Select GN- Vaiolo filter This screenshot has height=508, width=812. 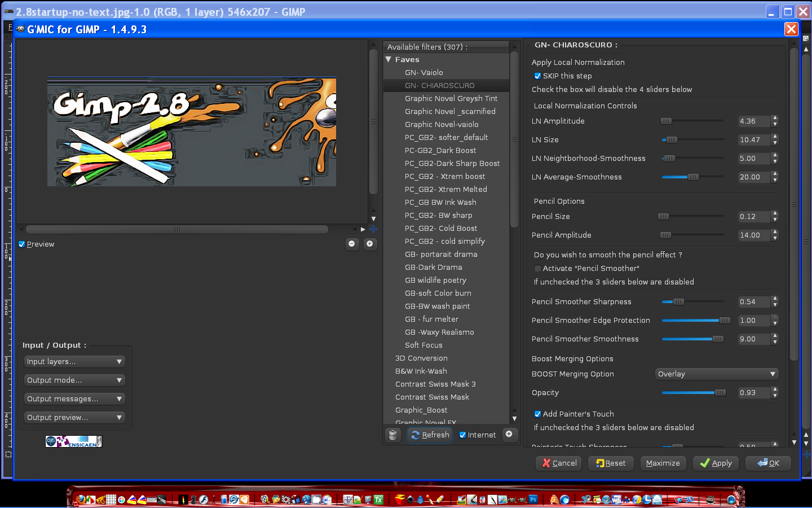(x=423, y=72)
